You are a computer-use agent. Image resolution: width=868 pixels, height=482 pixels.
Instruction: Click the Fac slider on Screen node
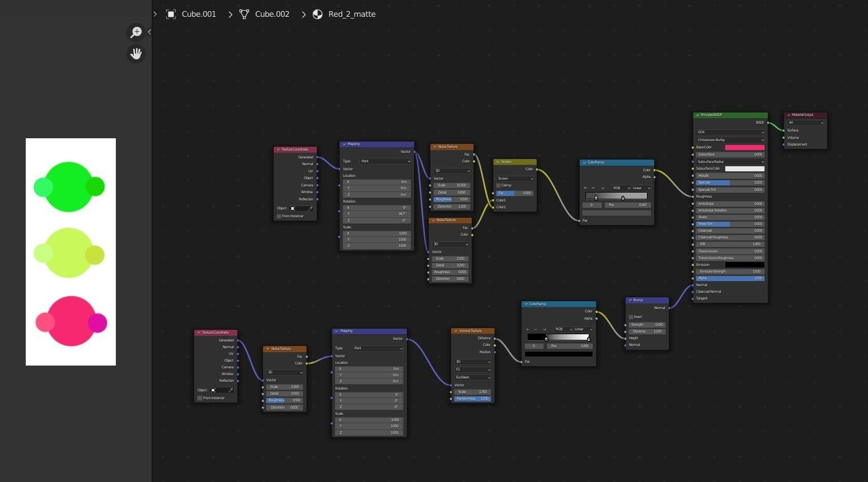point(515,193)
